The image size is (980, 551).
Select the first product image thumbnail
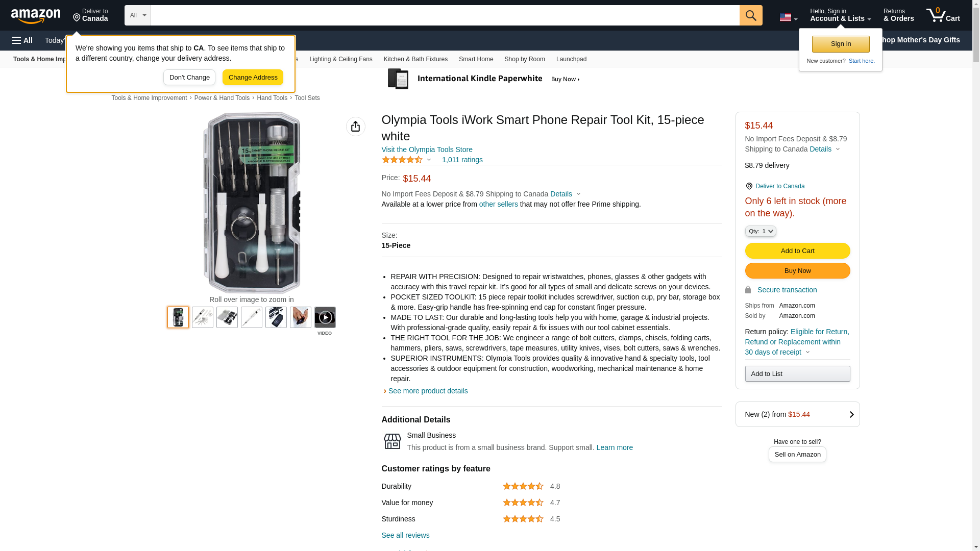pyautogui.click(x=178, y=317)
